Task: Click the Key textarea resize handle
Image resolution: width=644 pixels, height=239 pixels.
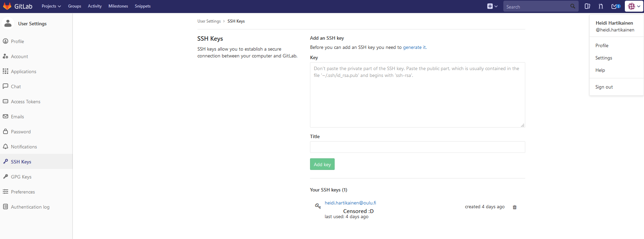Action: [523, 125]
